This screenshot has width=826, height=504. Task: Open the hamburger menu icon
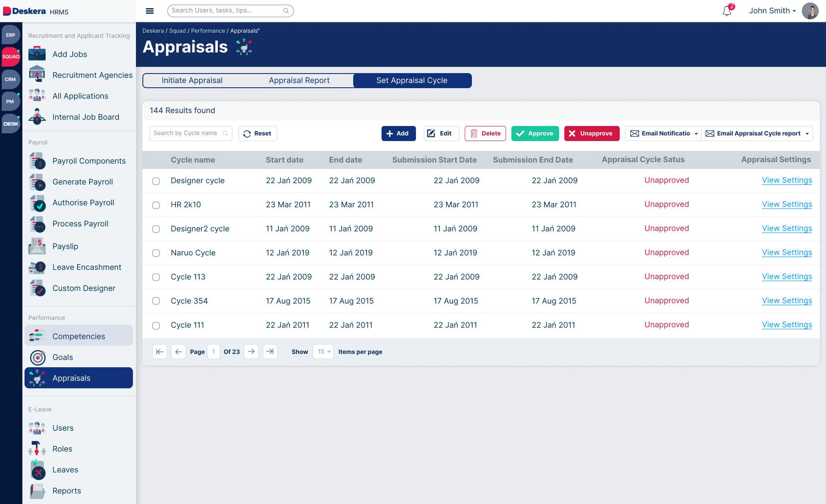(x=150, y=11)
